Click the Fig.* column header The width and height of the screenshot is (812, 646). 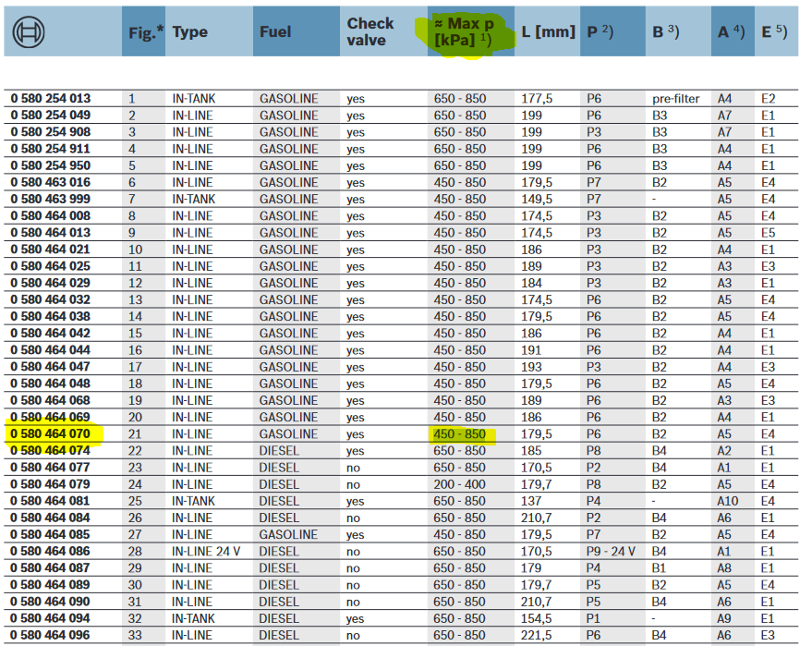pos(144,32)
